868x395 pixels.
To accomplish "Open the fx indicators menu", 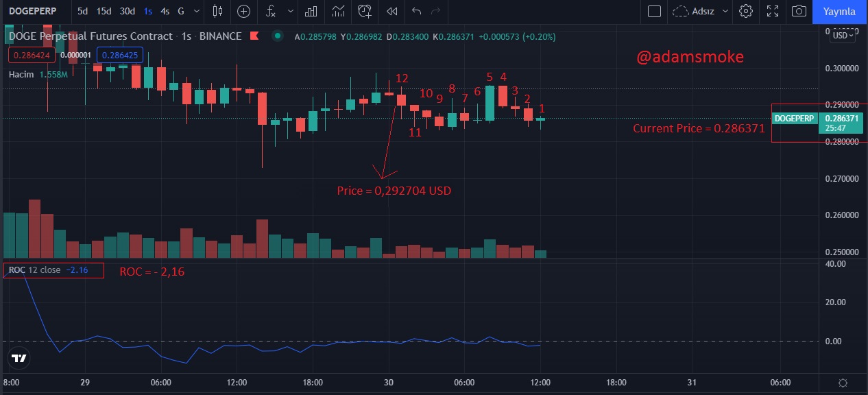I will click(272, 11).
